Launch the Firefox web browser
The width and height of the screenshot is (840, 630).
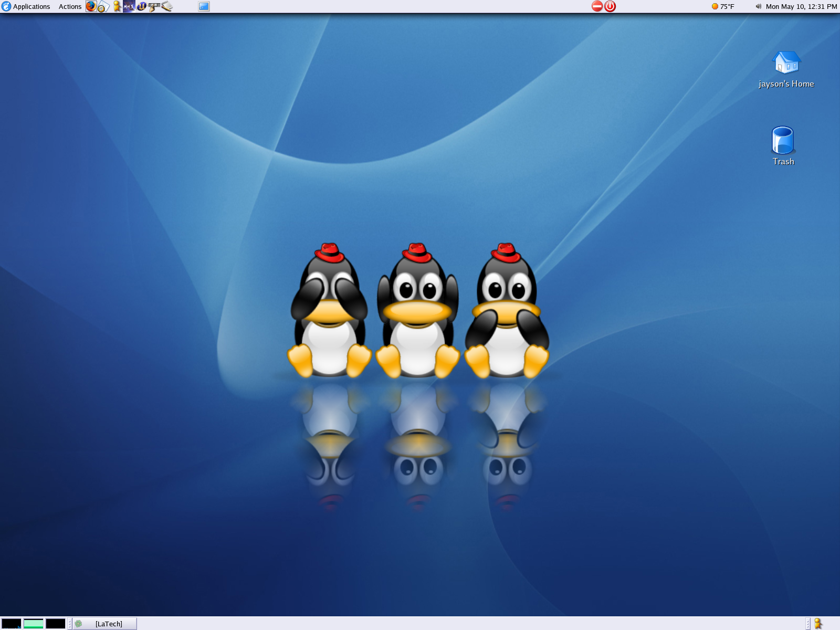pos(91,6)
